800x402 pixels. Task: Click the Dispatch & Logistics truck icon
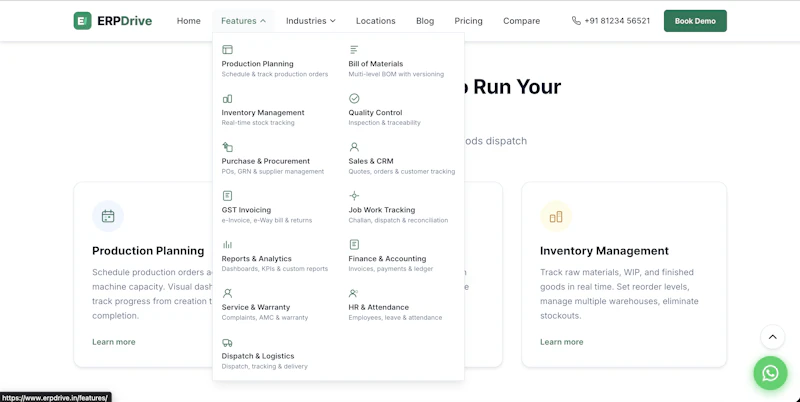[x=228, y=342]
